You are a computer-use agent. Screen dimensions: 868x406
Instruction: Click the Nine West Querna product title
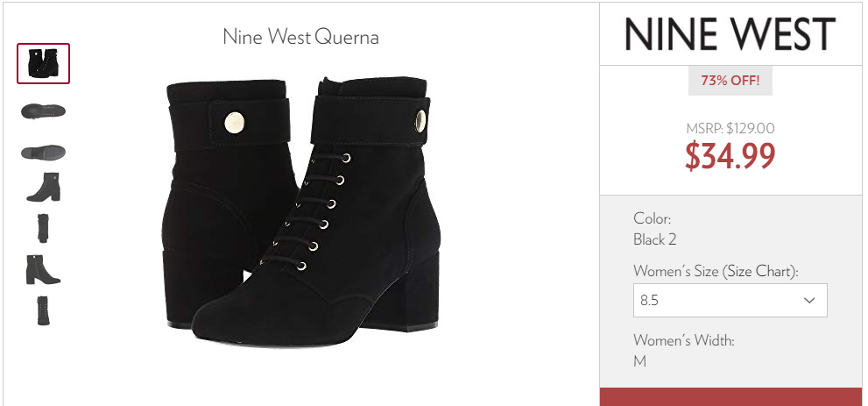coord(300,37)
